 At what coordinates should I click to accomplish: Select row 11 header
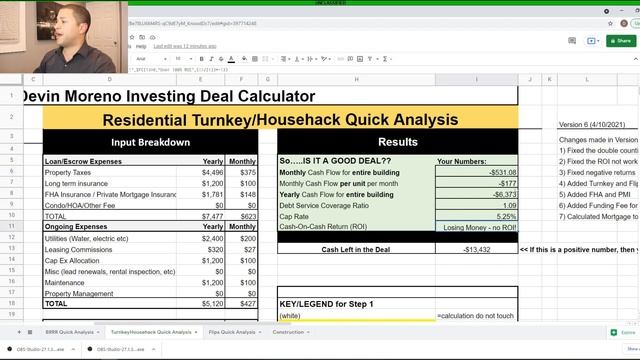click(x=11, y=226)
